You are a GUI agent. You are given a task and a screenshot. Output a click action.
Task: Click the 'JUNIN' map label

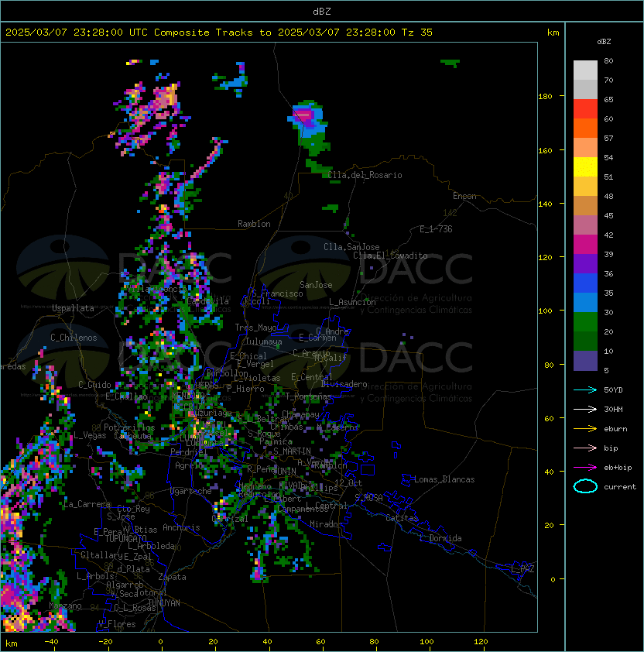pyautogui.click(x=284, y=472)
